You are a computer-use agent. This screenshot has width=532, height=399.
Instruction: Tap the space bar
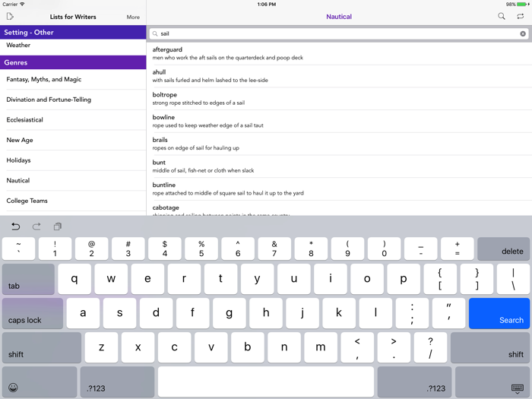coord(266,382)
